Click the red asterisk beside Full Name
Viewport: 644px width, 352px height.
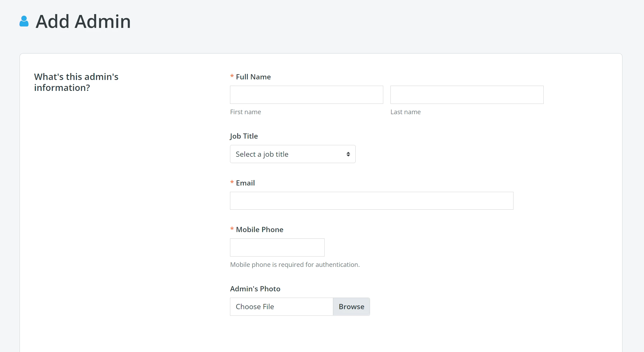click(232, 76)
